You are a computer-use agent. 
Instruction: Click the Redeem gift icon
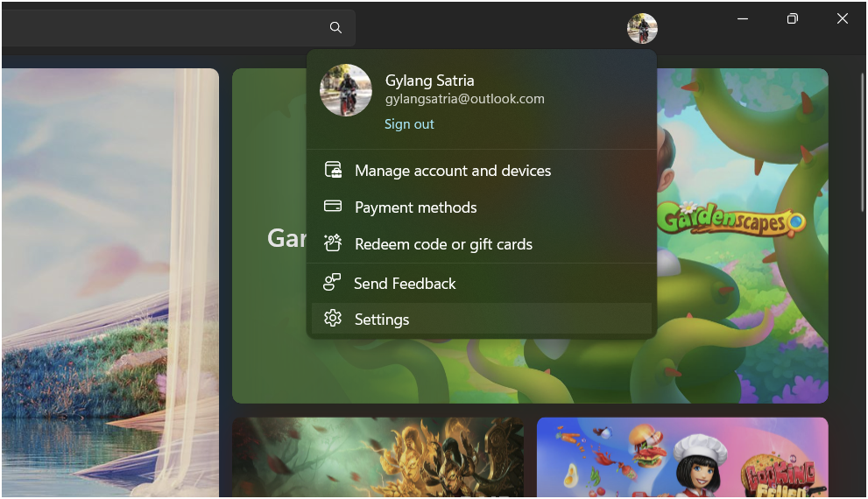(333, 242)
